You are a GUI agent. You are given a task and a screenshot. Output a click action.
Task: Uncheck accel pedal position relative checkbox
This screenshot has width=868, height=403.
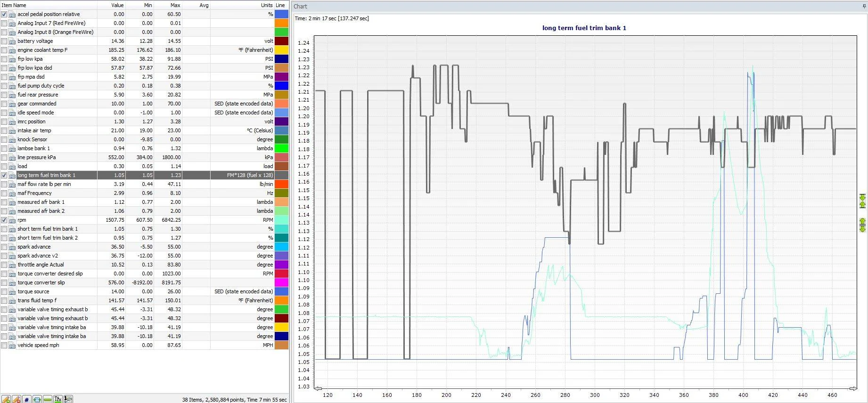click(x=4, y=14)
